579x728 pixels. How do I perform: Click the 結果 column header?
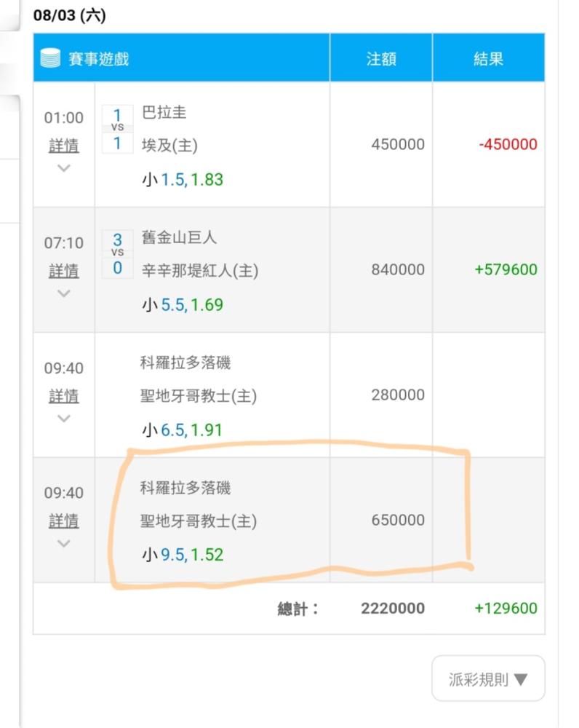click(x=488, y=58)
